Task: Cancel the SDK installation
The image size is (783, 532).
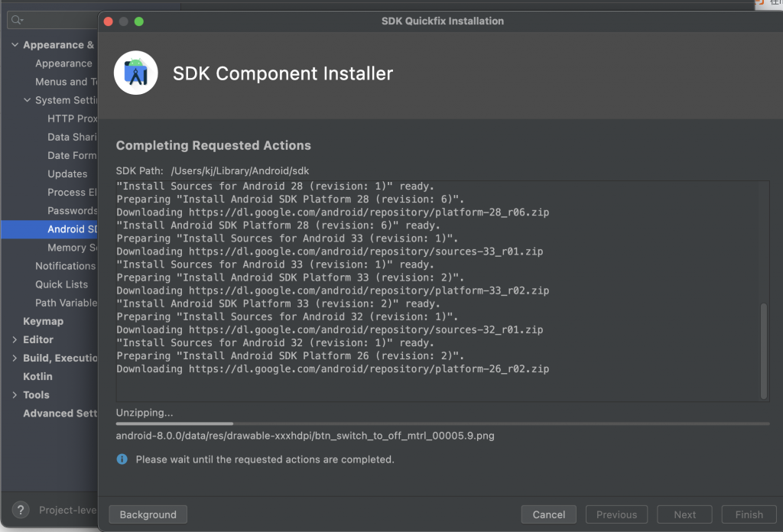Action: point(548,514)
